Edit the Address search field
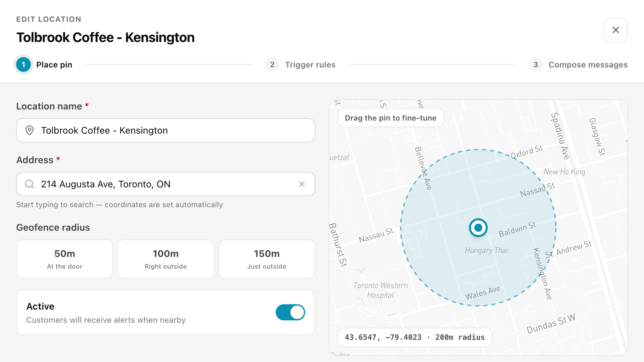 (166, 184)
